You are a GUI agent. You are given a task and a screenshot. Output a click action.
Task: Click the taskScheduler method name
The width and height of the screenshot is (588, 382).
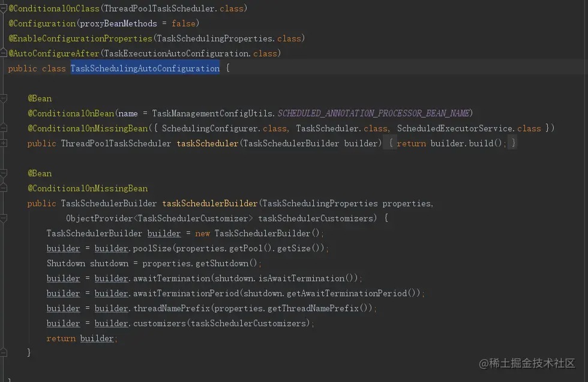pos(208,143)
